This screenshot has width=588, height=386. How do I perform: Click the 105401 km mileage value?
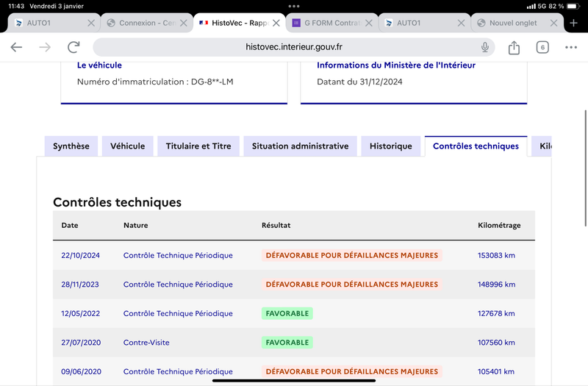coord(495,372)
